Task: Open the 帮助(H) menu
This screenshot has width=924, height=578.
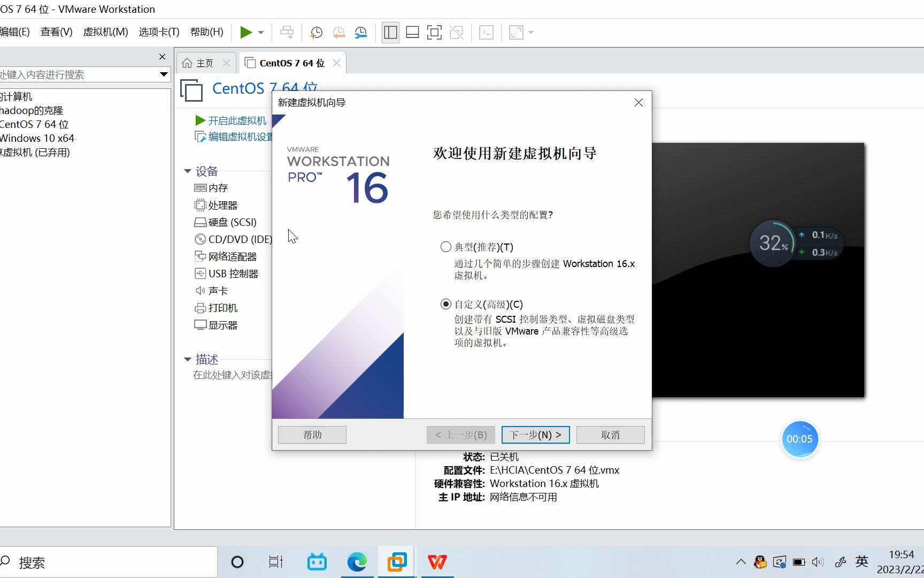Action: click(207, 32)
